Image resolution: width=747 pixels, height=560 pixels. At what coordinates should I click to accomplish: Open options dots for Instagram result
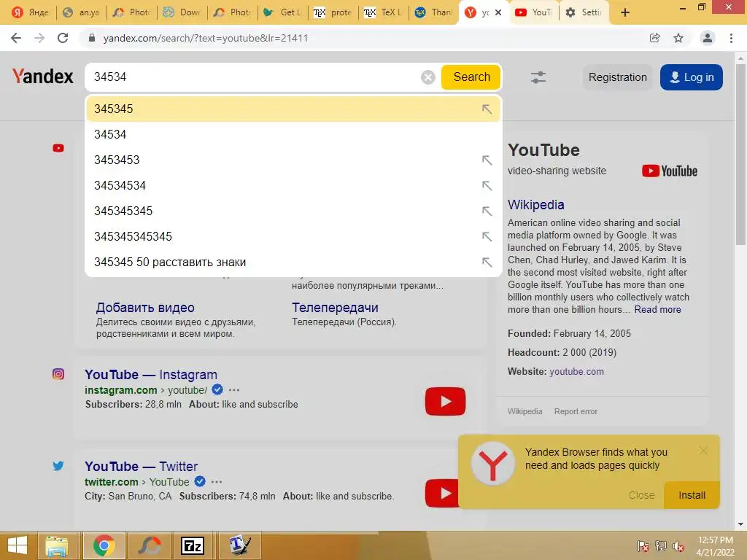tap(234, 390)
